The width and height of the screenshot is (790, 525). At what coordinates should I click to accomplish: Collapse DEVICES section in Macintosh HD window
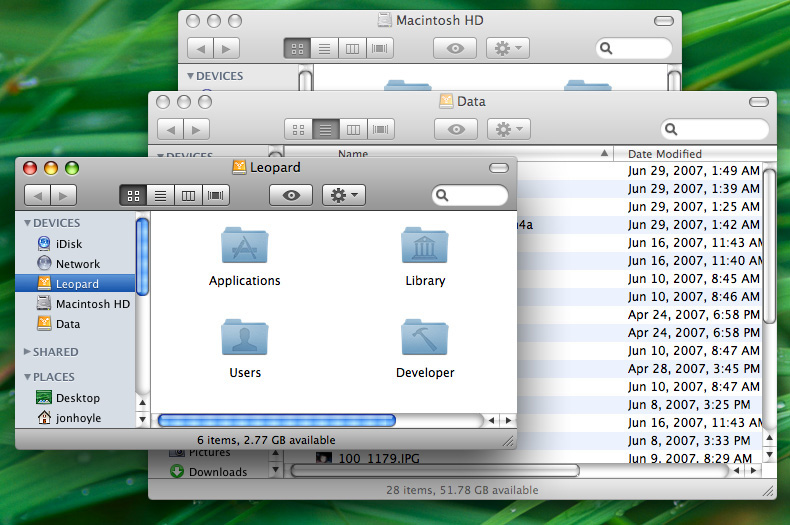190,76
